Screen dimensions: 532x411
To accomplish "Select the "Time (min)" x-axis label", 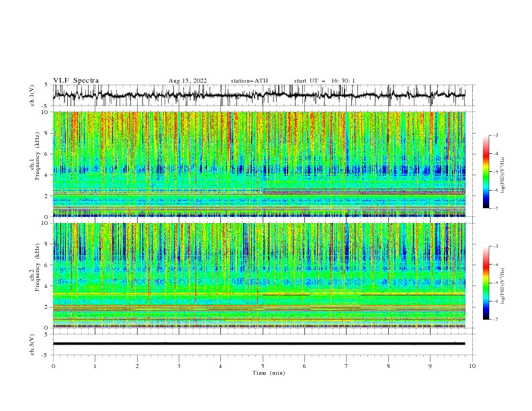I will [269, 373].
